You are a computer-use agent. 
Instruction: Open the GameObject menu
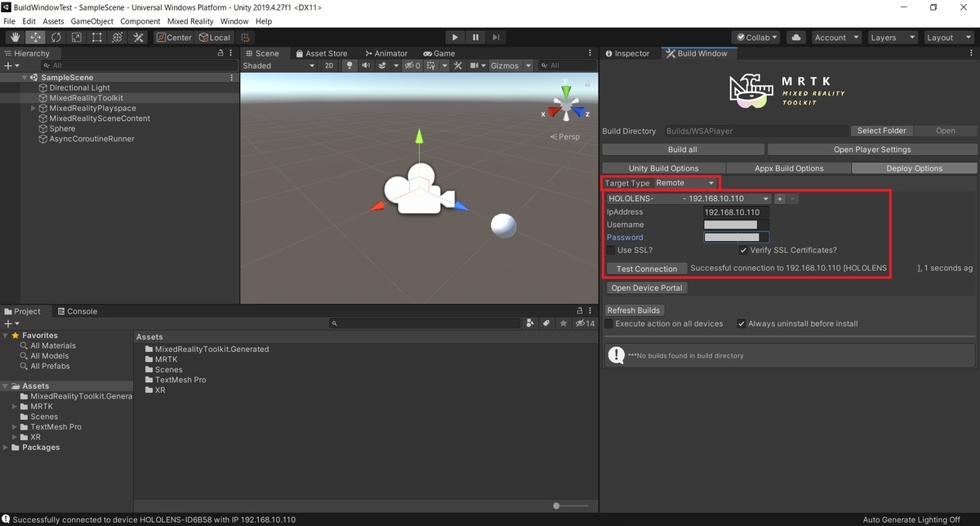(91, 21)
